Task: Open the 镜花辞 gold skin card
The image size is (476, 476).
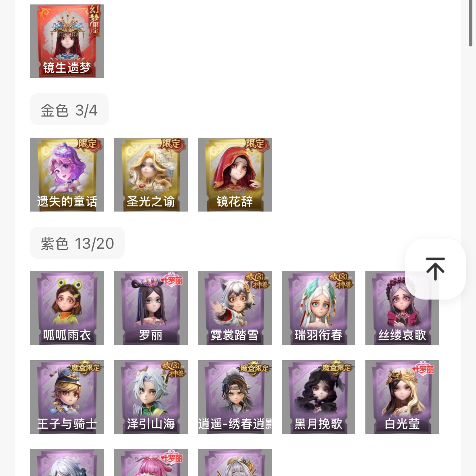Action: (235, 174)
